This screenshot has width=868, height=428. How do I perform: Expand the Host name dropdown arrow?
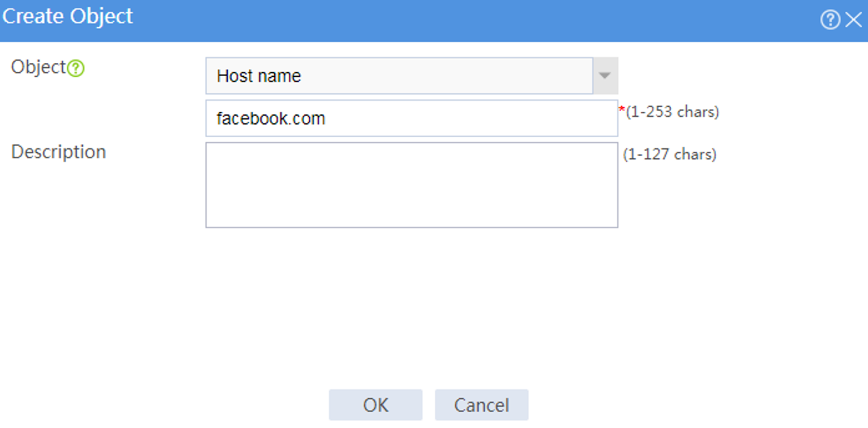pyautogui.click(x=605, y=75)
